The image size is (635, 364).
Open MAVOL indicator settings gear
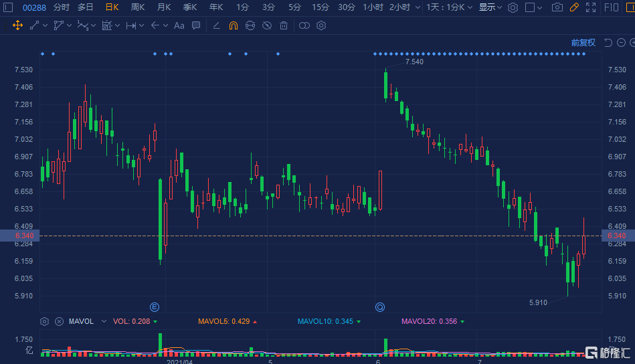tap(45, 321)
